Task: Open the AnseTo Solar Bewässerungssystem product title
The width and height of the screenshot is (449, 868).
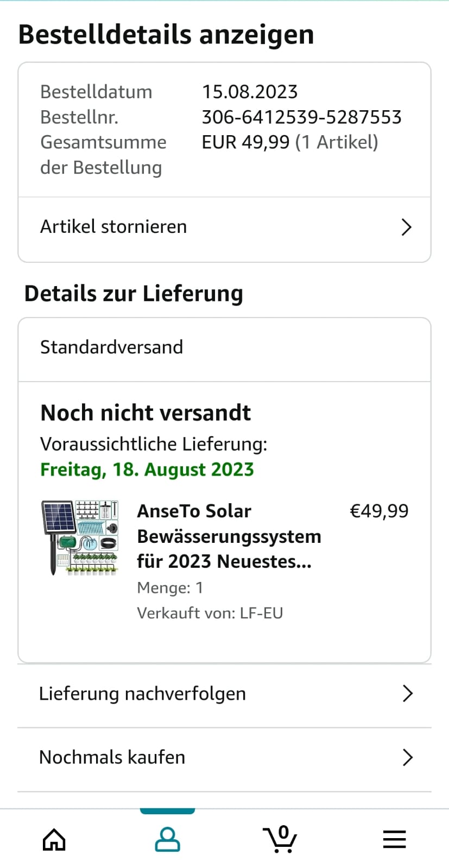Action: point(229,536)
